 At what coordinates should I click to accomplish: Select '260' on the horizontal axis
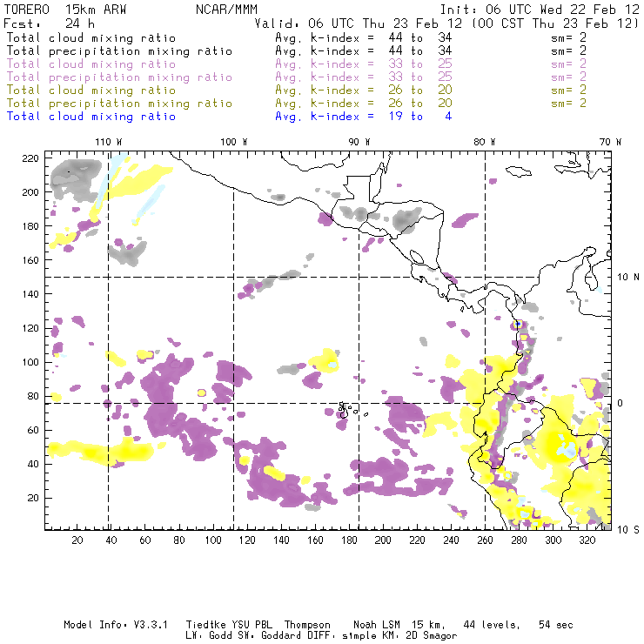point(485,540)
